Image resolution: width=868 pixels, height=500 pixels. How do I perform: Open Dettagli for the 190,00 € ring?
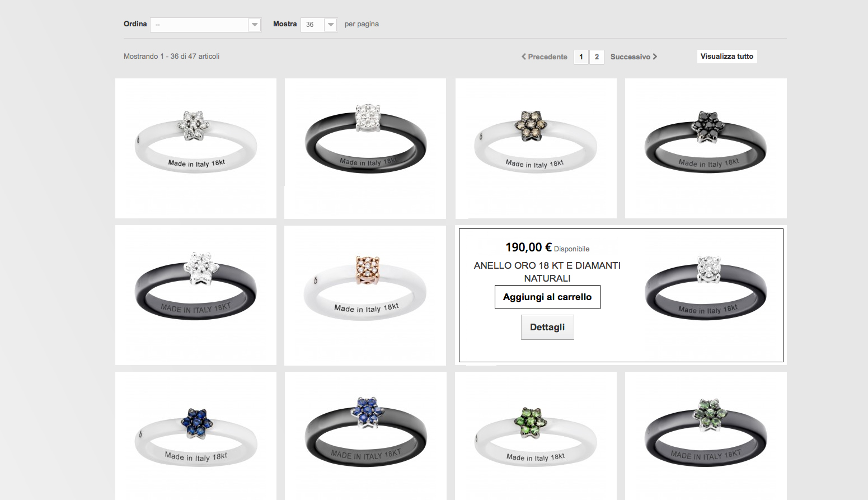point(547,327)
